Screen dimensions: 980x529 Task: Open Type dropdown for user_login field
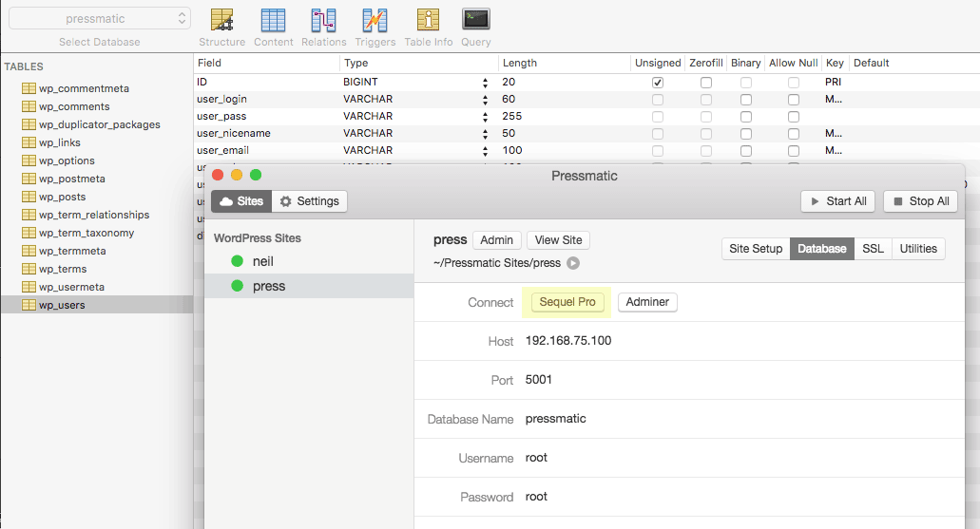485,100
